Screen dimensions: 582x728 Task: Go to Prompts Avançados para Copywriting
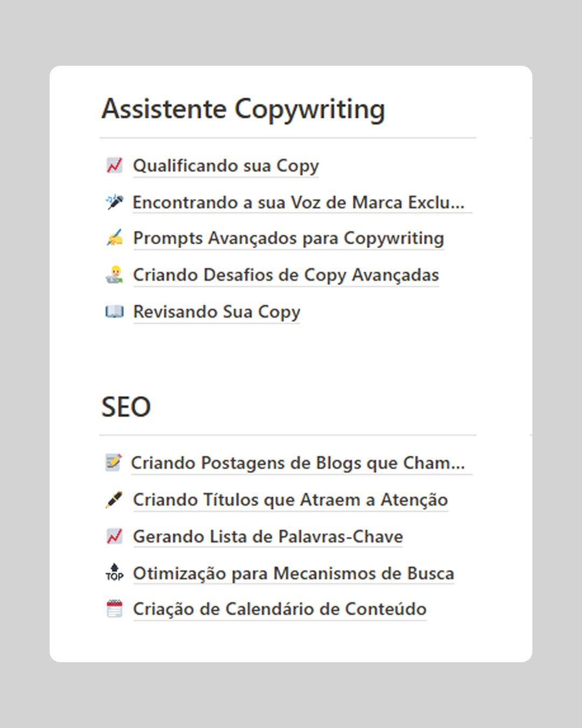click(288, 238)
